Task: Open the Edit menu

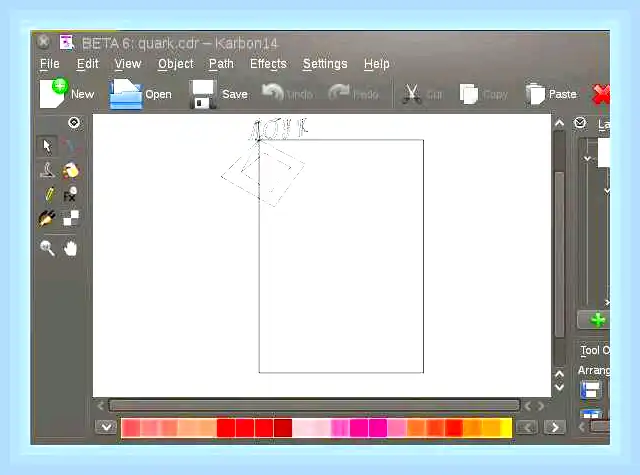Action: tap(88, 64)
